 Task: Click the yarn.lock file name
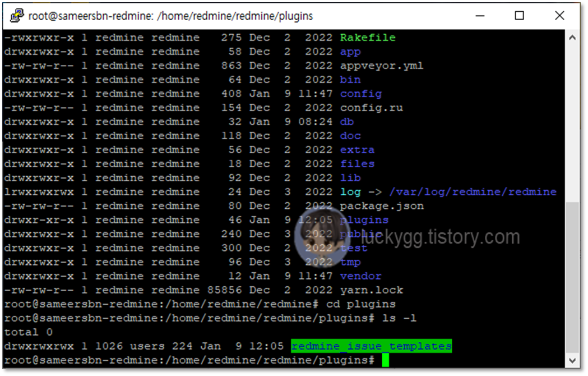pos(371,290)
